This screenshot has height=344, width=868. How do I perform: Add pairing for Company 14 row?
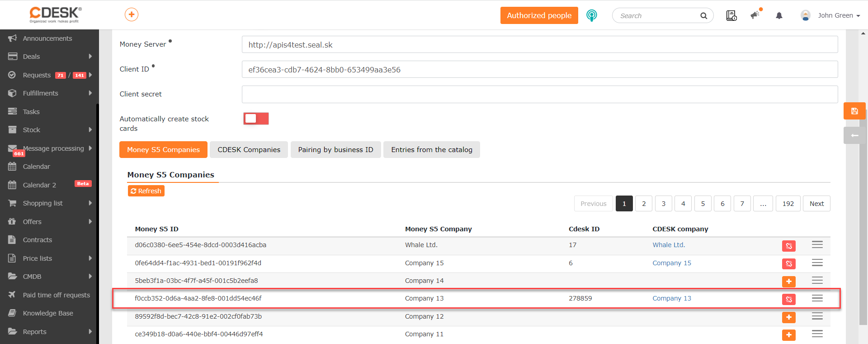pos(789,282)
